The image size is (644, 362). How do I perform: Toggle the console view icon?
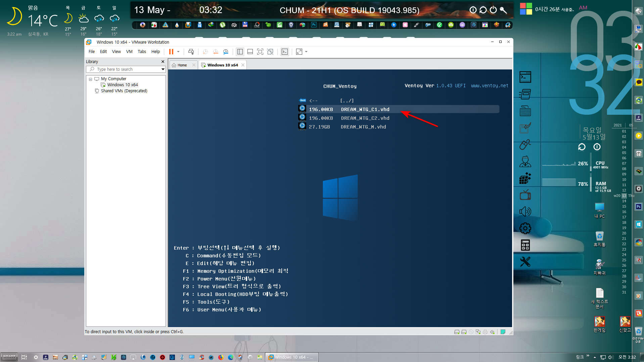click(x=285, y=52)
